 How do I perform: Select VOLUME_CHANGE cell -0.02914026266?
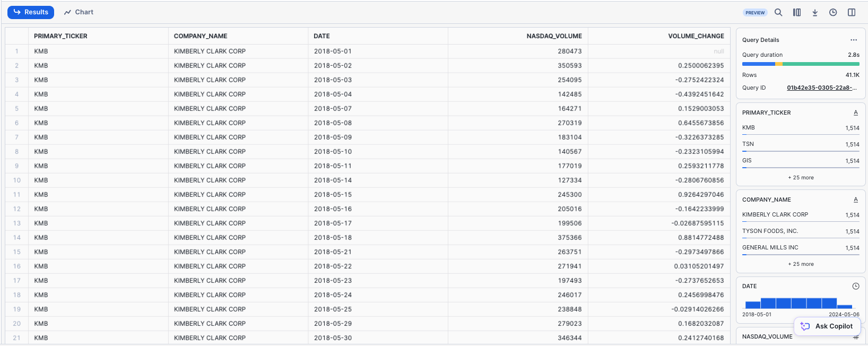tap(659, 309)
